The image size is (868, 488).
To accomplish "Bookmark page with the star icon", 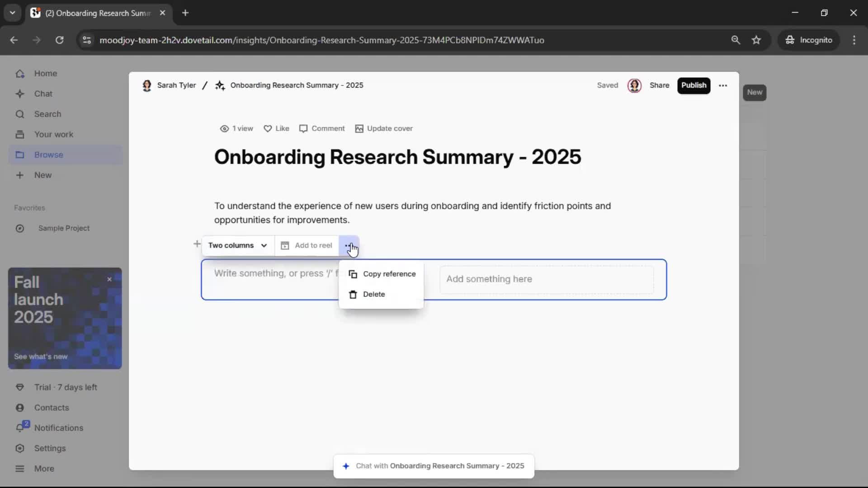I will pos(756,40).
